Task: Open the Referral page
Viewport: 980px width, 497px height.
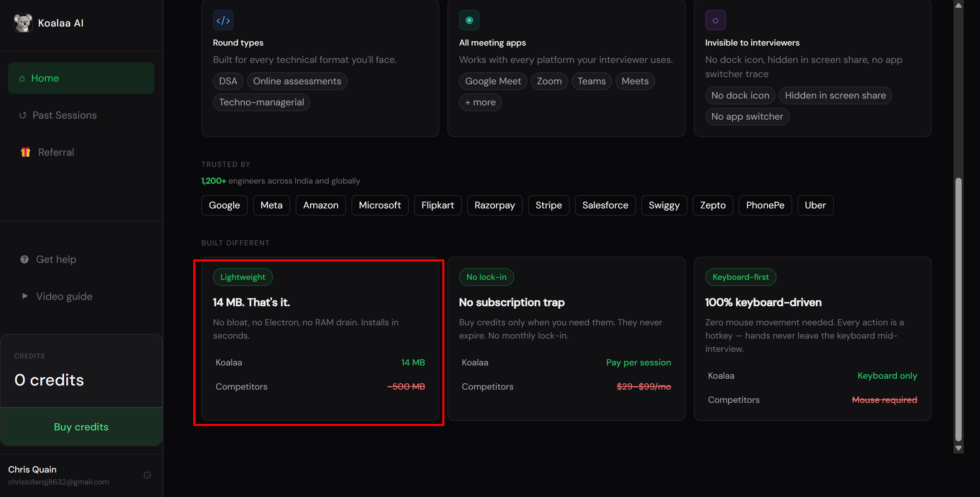Action: (x=81, y=152)
